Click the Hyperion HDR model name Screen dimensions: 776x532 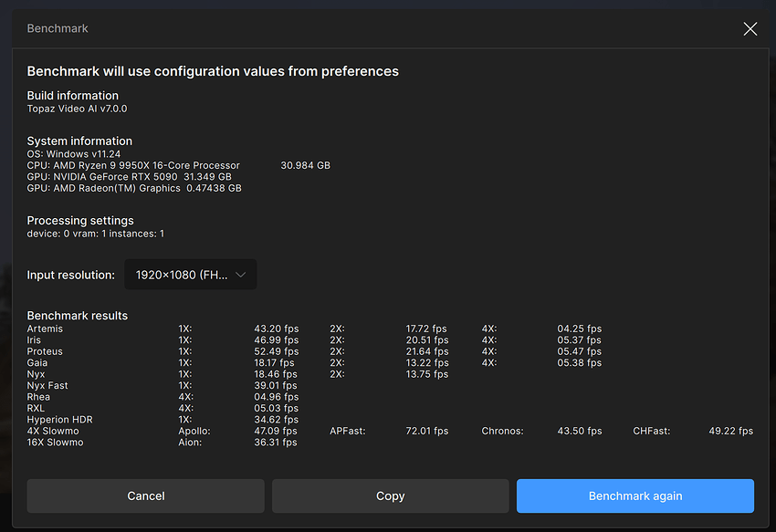(59, 420)
